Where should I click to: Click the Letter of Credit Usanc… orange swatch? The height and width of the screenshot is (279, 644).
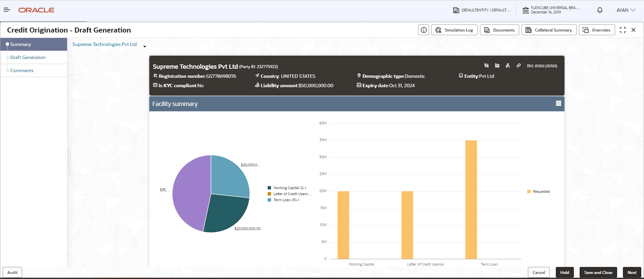[269, 194]
